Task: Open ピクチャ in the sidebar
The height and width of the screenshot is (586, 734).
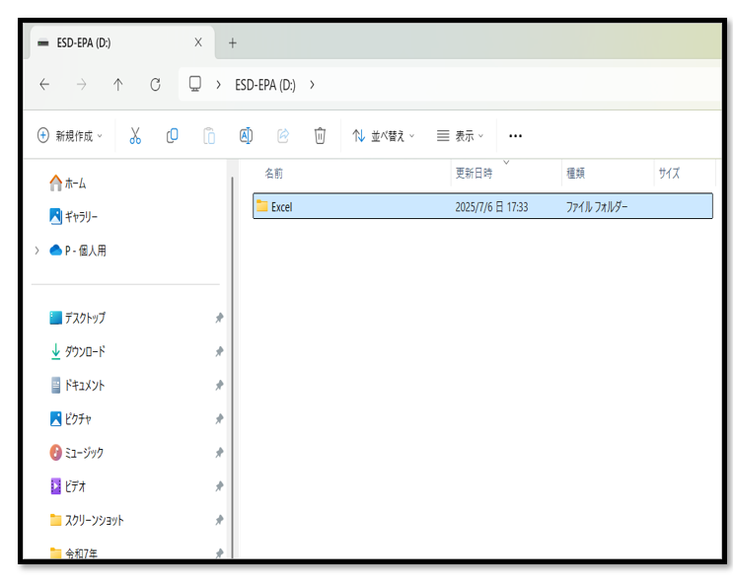Action: 70,419
